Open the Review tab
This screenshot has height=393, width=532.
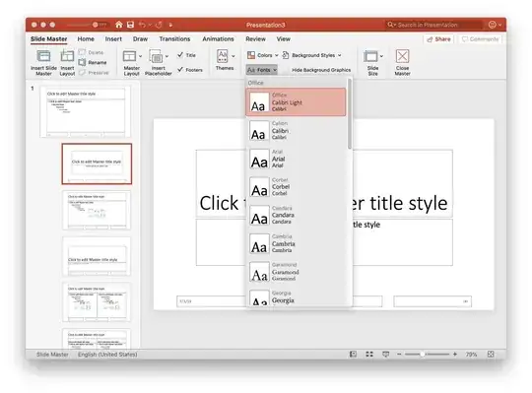point(255,39)
